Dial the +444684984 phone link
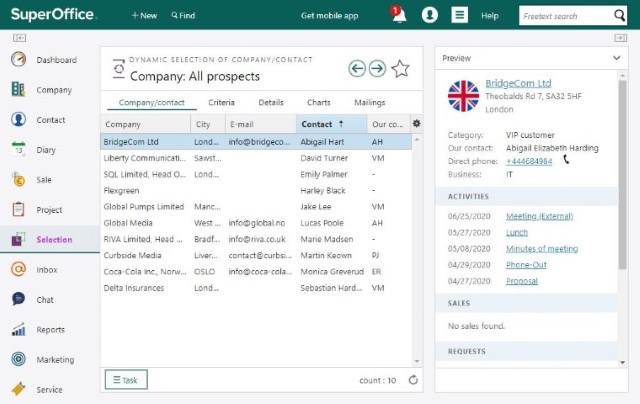Screen dimensions: 640x404 (529, 161)
